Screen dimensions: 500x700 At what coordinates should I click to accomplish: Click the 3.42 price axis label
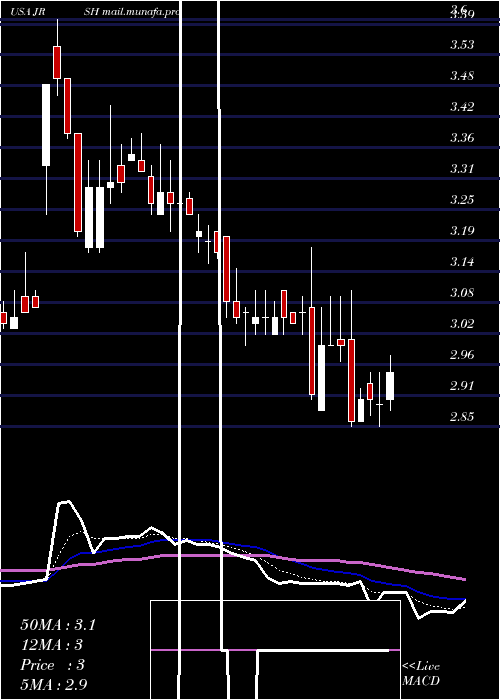pyautogui.click(x=462, y=107)
